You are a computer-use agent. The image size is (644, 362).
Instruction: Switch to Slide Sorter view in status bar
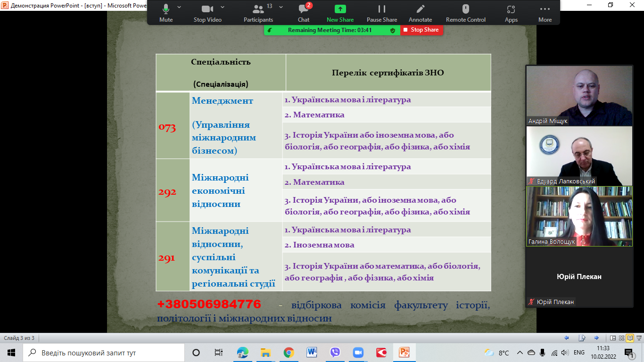(621, 338)
